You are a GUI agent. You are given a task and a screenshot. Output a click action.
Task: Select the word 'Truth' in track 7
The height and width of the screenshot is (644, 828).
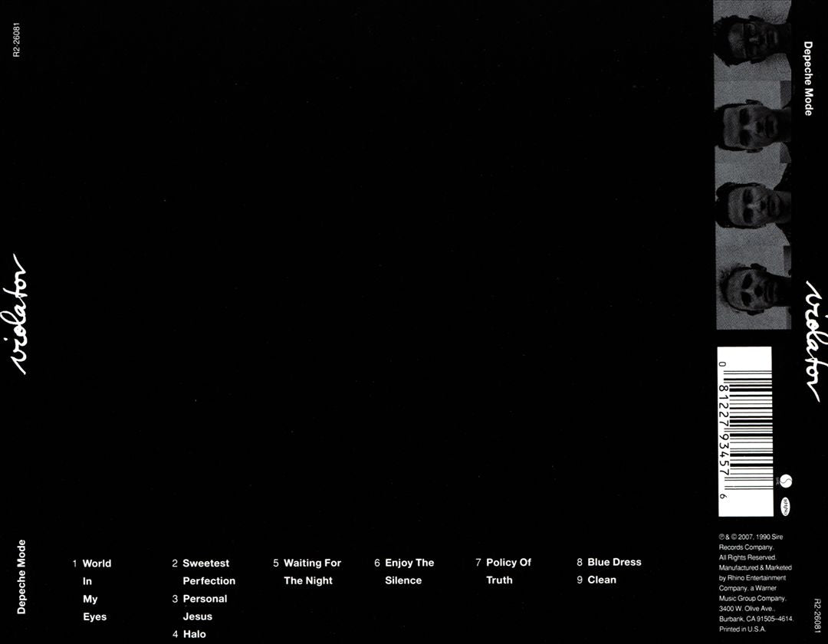point(500,580)
